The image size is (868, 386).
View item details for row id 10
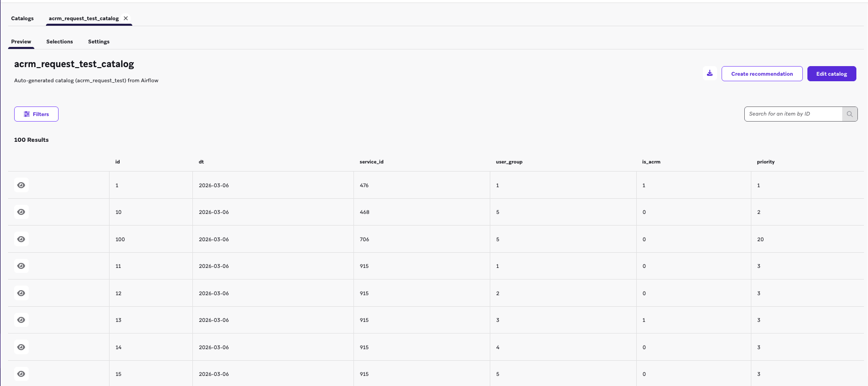[21, 212]
